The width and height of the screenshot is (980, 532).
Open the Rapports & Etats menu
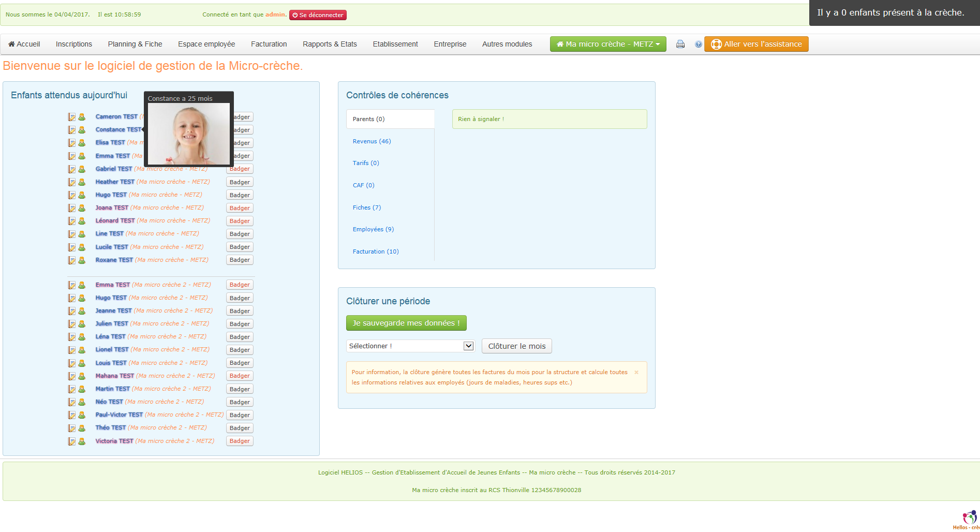click(x=330, y=45)
